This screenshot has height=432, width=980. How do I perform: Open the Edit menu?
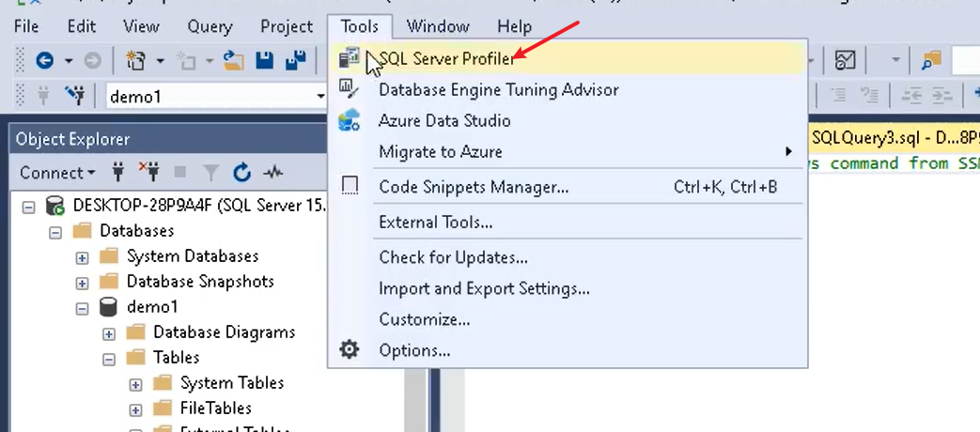click(81, 27)
